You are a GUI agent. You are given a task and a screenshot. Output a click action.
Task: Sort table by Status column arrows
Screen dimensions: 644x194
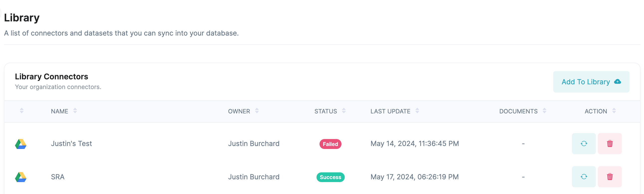(x=344, y=111)
